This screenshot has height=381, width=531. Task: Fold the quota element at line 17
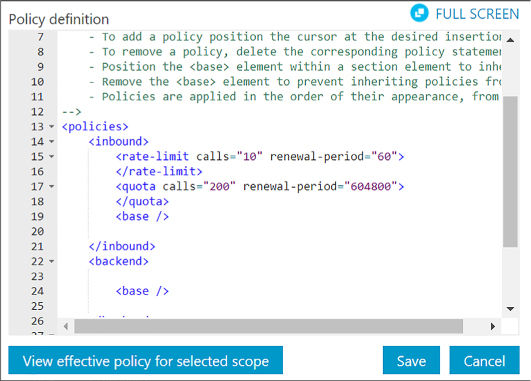[51, 186]
